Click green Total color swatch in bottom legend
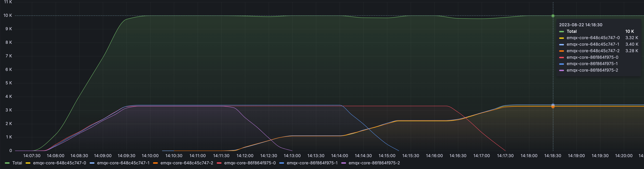 tap(7, 163)
